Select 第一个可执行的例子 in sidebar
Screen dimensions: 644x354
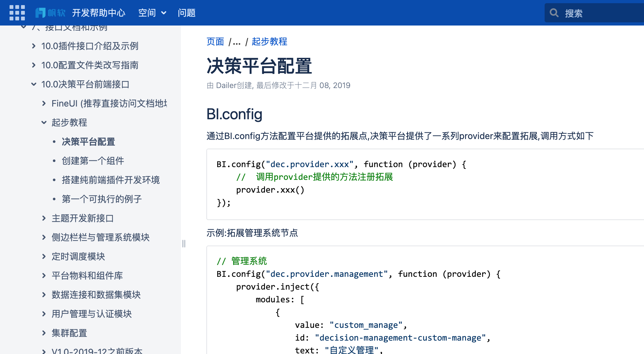click(x=102, y=199)
